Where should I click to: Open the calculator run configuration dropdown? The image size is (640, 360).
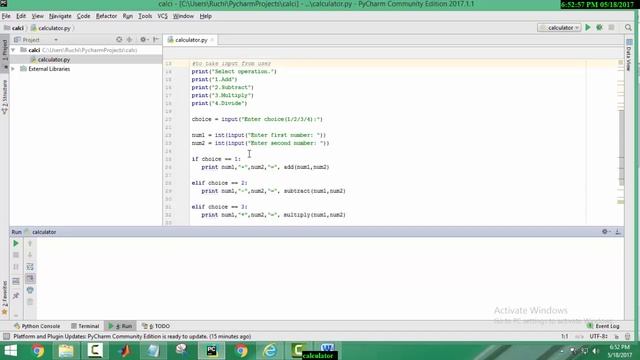(560, 27)
